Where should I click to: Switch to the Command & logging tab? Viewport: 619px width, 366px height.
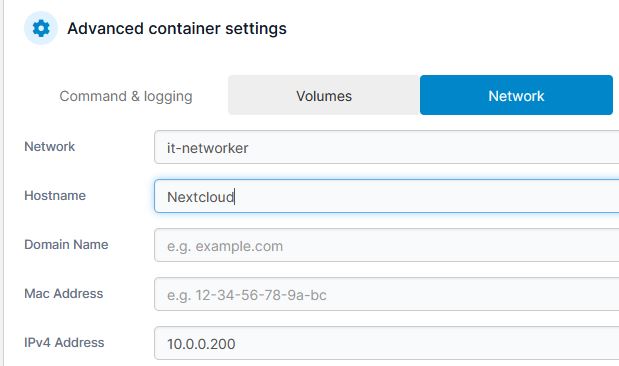click(126, 96)
